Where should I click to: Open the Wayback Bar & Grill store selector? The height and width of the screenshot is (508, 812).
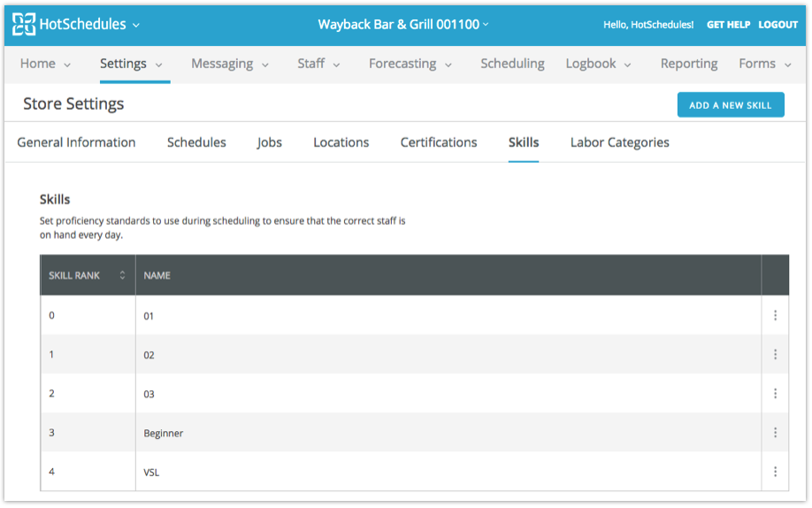coord(403,25)
